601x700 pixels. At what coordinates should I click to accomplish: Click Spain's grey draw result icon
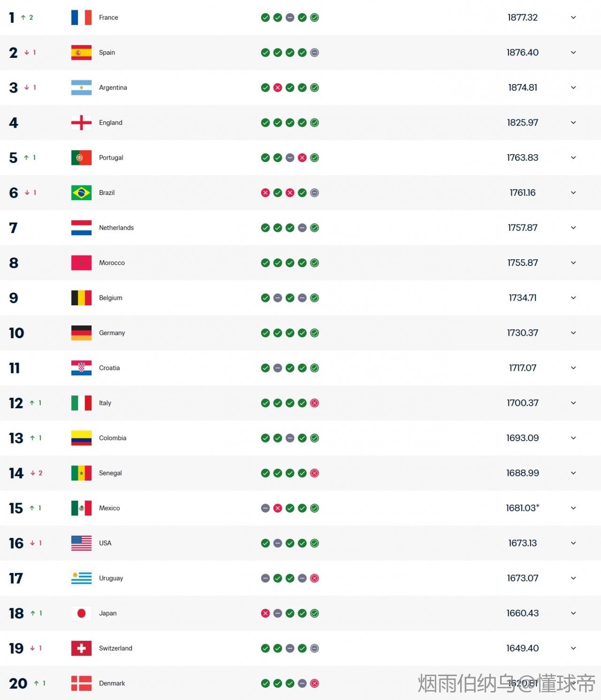click(315, 53)
